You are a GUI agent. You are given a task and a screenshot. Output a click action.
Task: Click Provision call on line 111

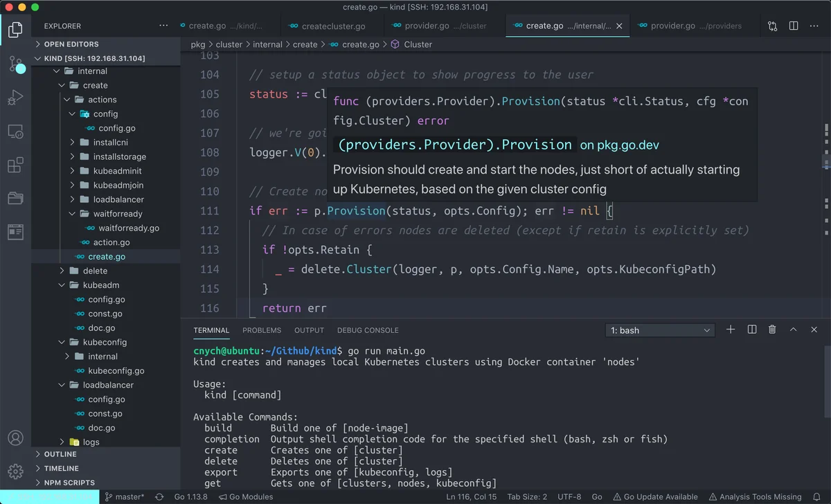point(356,210)
